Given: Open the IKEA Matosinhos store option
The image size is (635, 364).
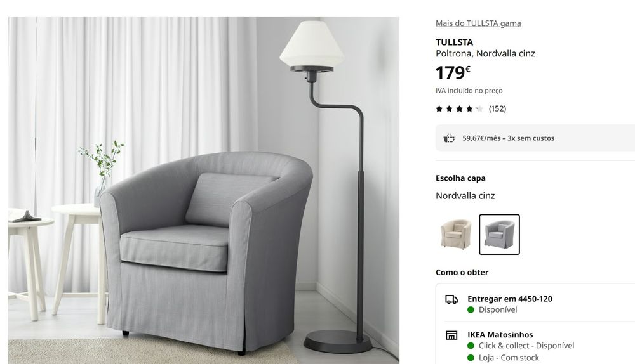Looking at the screenshot, I should [500, 334].
